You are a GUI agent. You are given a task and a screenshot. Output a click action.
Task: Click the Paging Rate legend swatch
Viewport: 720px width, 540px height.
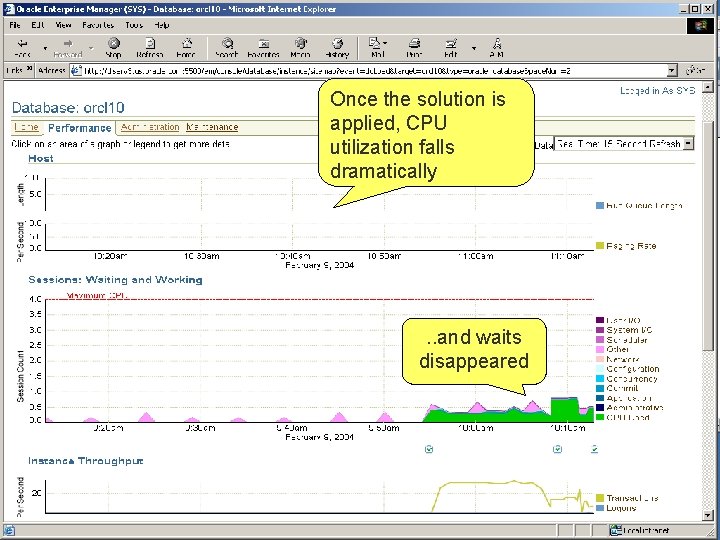point(600,246)
